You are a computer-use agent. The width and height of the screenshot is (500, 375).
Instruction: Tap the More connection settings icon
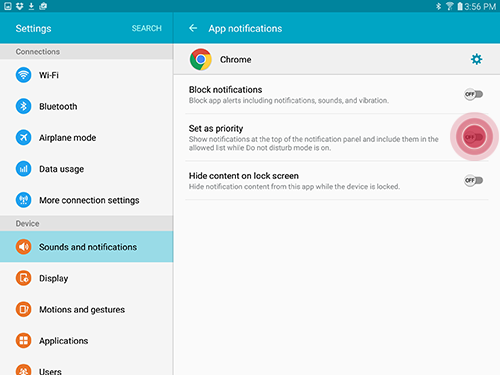click(x=23, y=200)
